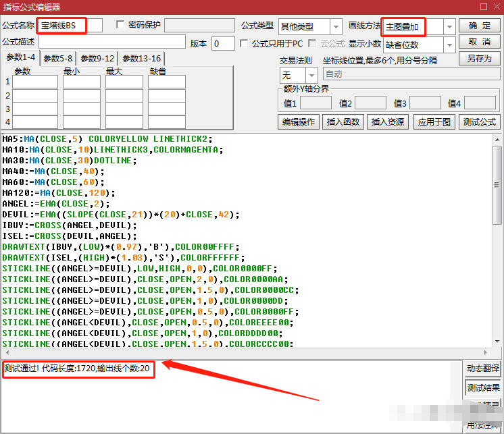Toggle the 云公式 checkbox
Screen dimensions: 504x434
click(x=311, y=43)
